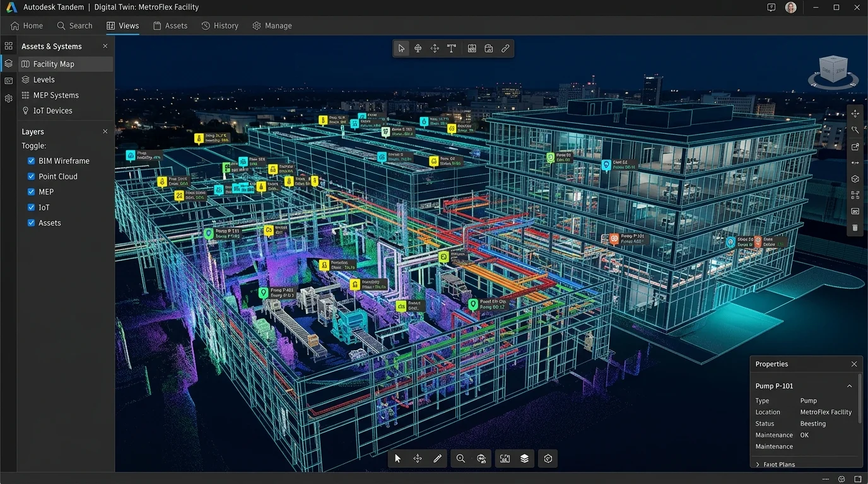This screenshot has width=868, height=484.
Task: Select the layers icon in left rail
Action: pyautogui.click(x=8, y=64)
